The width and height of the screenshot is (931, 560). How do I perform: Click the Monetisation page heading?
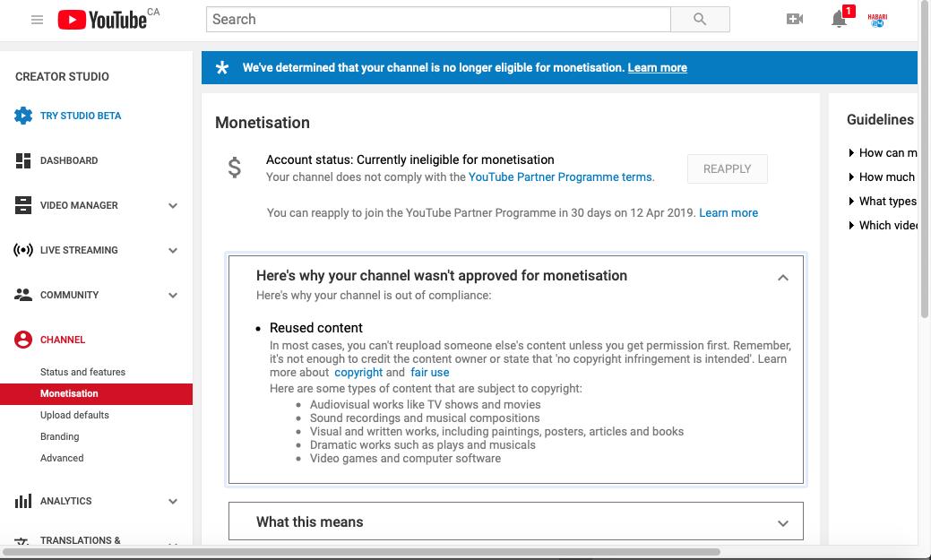tap(263, 123)
